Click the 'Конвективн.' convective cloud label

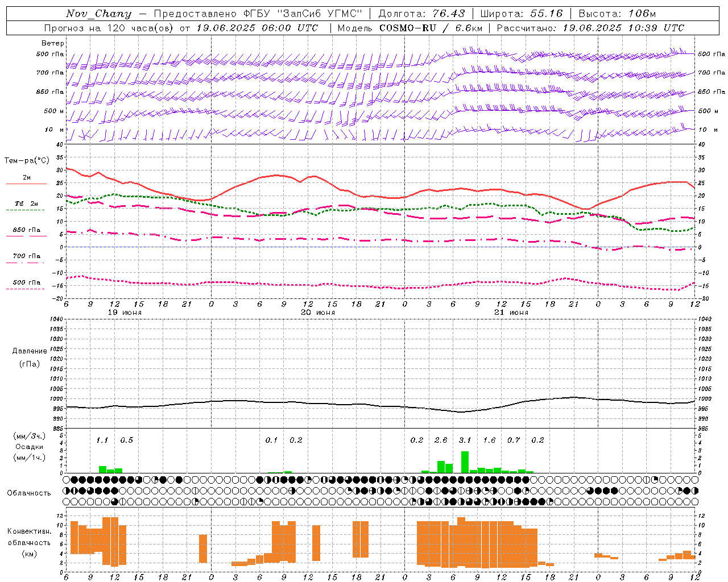pos(30,531)
